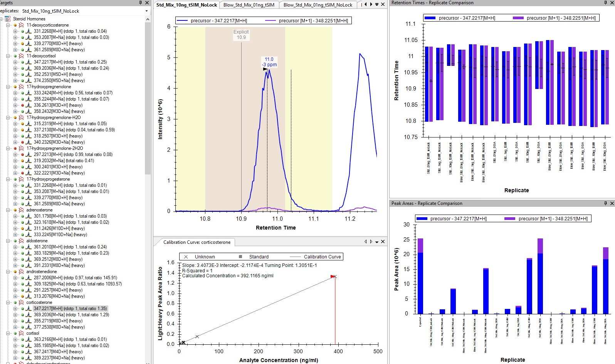This screenshot has width=615, height=364.
Task: Pin the Targets panel with auto-hide icon
Action: pos(140,3)
